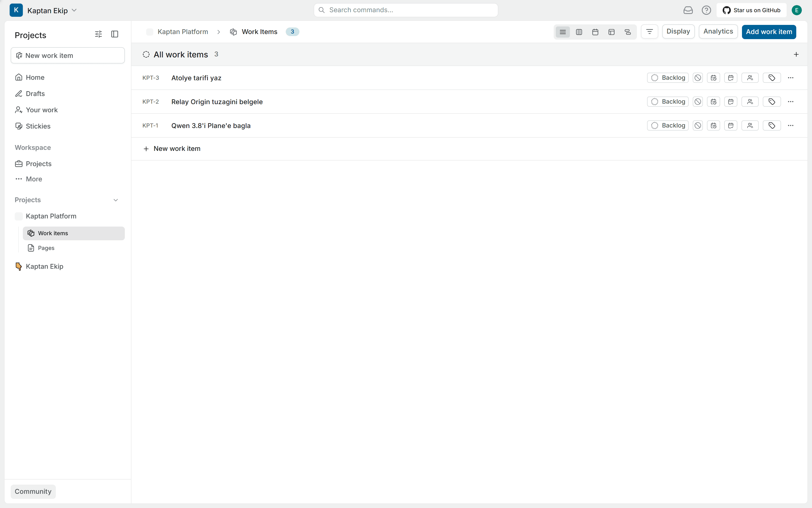
Task: Change Backlog state of KPT-2
Action: [668, 101]
